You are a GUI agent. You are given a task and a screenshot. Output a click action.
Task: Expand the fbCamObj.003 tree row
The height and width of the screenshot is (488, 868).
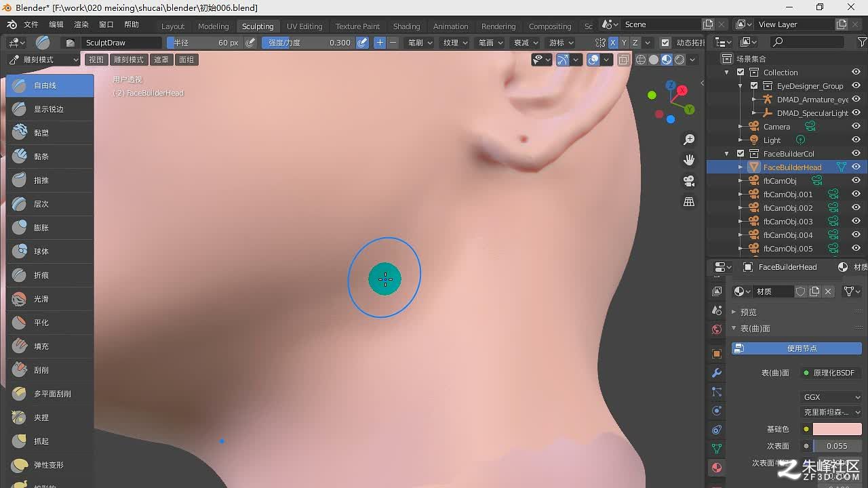coord(741,222)
